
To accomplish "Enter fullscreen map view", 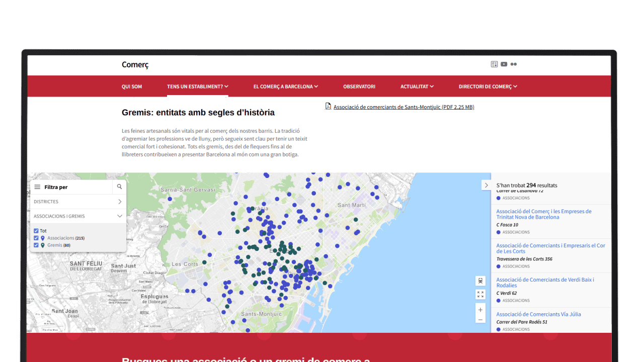I will [x=480, y=295].
